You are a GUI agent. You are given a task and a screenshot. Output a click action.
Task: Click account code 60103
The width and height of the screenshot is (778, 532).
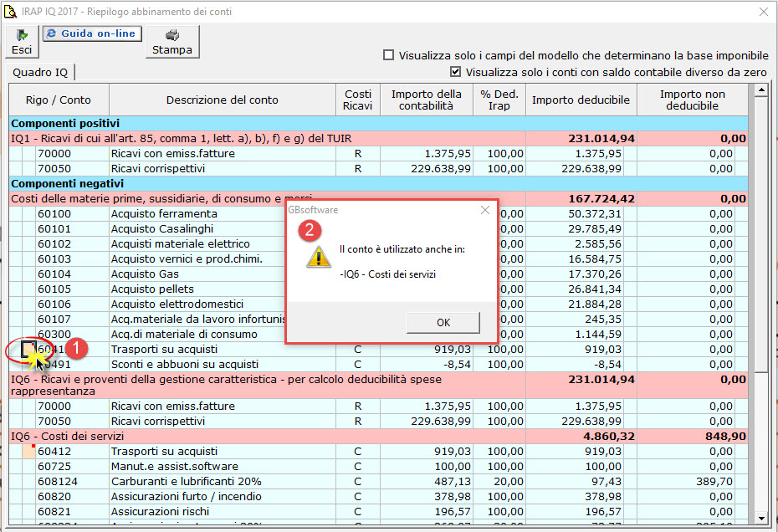pos(54,258)
